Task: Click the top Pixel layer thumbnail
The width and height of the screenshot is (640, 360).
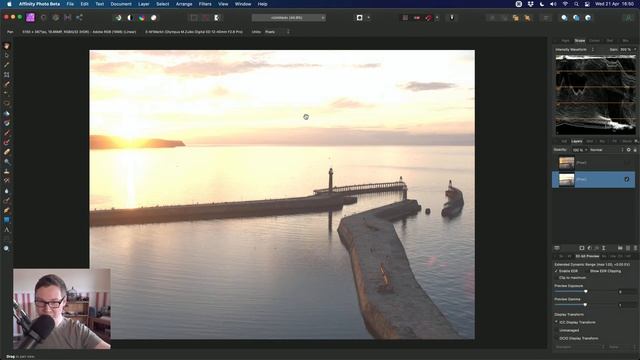Action: (567, 163)
